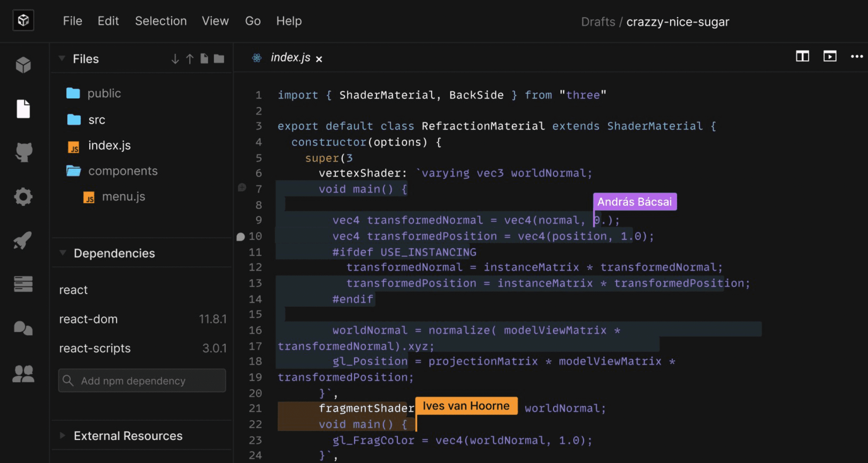868x463 pixels.
Task: Click the Drafts breadcrumb link
Action: [598, 22]
